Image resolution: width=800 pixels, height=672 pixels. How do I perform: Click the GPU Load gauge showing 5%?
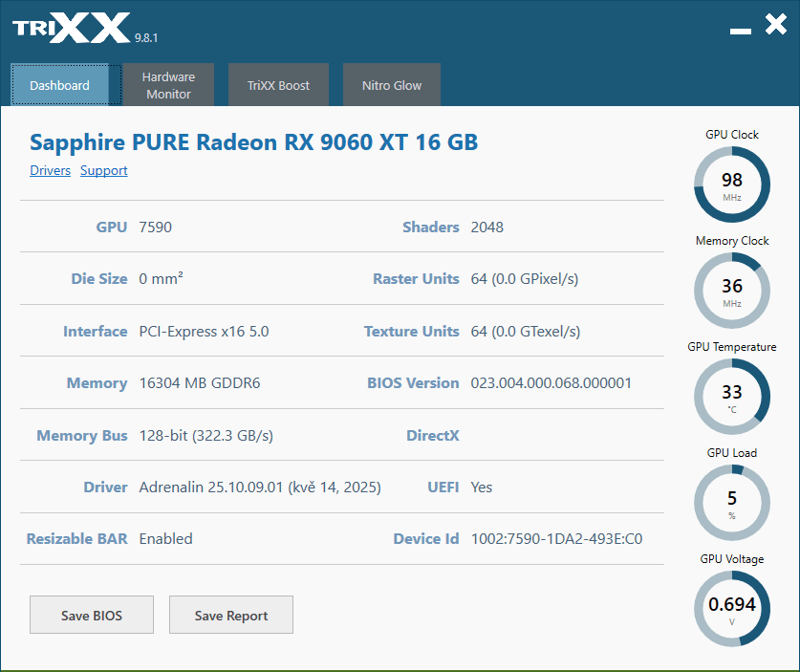click(732, 503)
